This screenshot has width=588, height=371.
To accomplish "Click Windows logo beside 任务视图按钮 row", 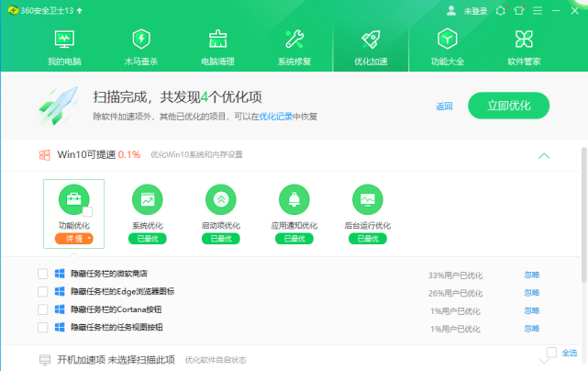I will [x=60, y=328].
